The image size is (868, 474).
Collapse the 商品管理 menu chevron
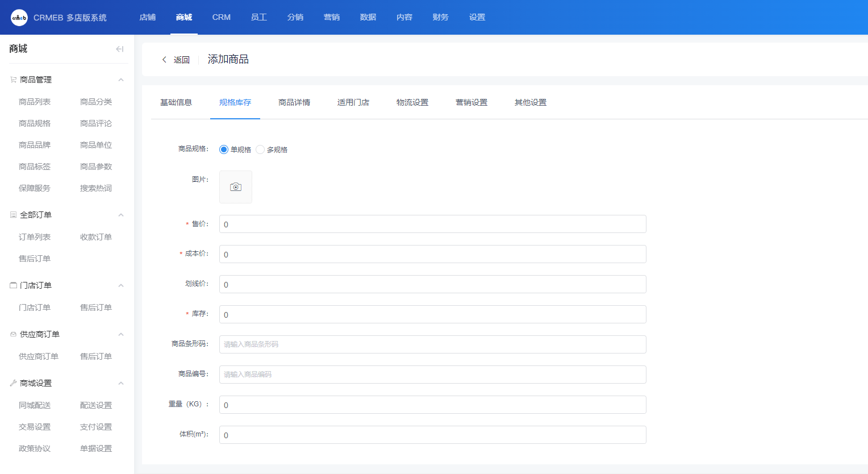[x=121, y=80]
